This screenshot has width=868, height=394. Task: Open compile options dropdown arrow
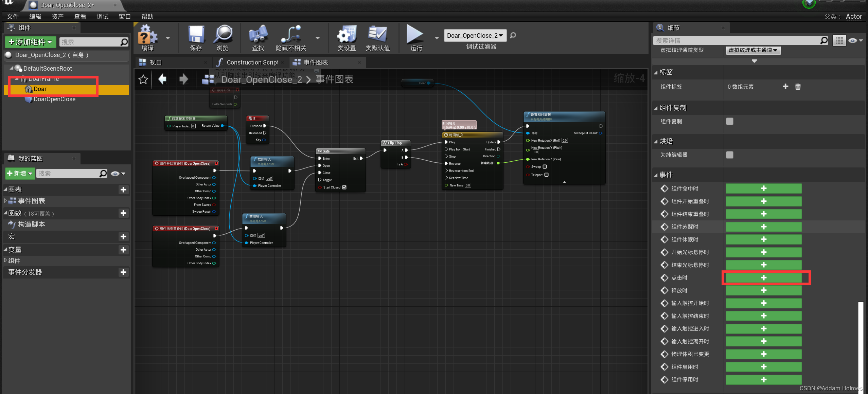pos(168,38)
